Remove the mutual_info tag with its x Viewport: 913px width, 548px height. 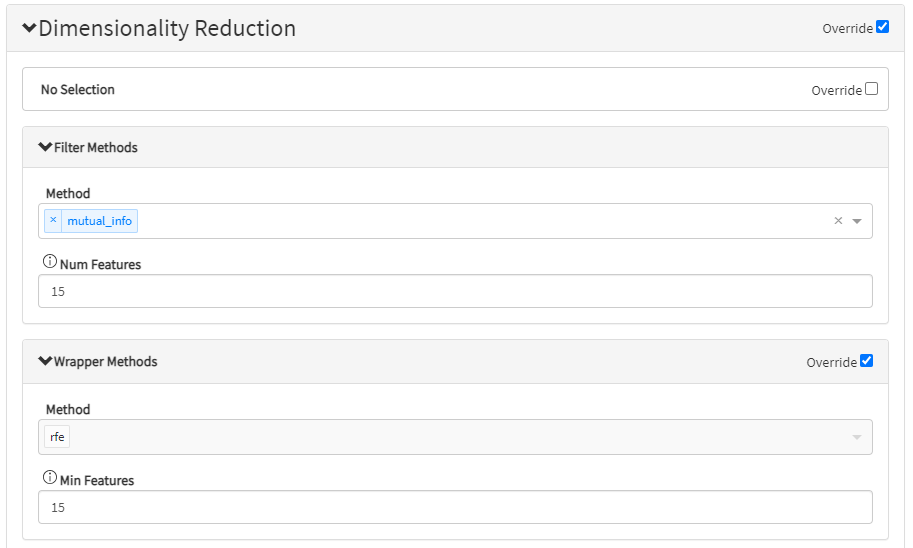[54, 220]
